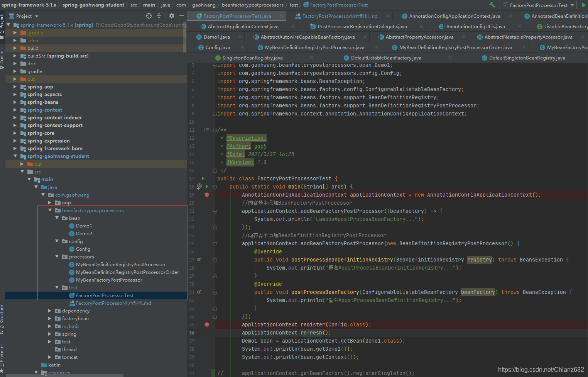Screen dimensions: 588x377
Task: Select the .idea folder
Action: click(32, 40)
